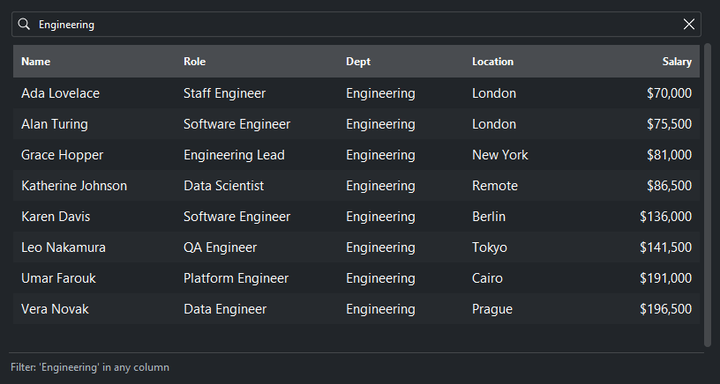Screen dimensions: 720x384
Task: Sort by the Role column header
Action: coord(195,62)
